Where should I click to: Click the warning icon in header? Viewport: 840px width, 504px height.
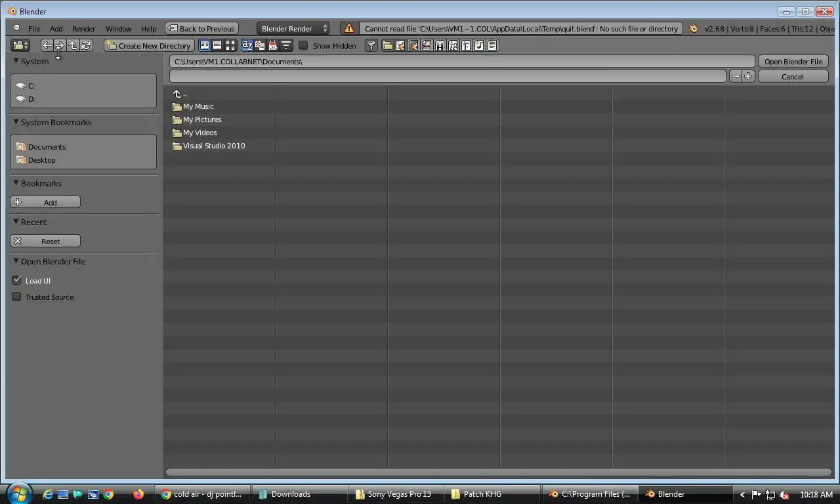pyautogui.click(x=349, y=28)
